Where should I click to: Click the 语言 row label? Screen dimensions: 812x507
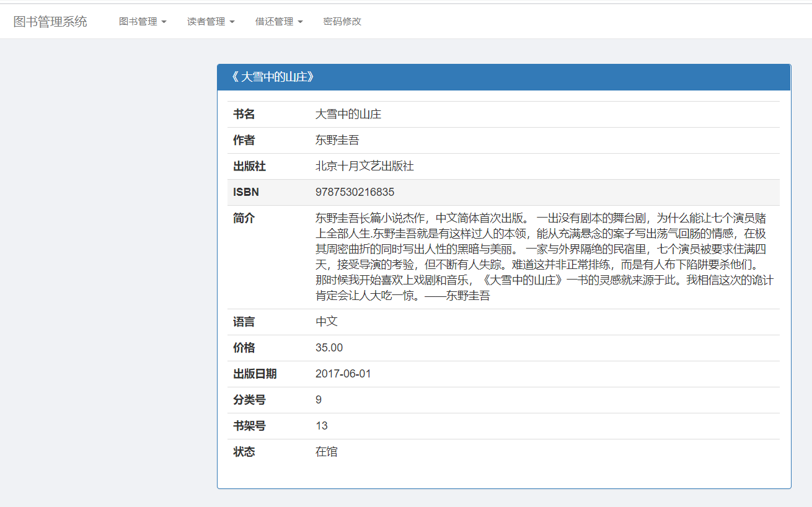(x=244, y=322)
